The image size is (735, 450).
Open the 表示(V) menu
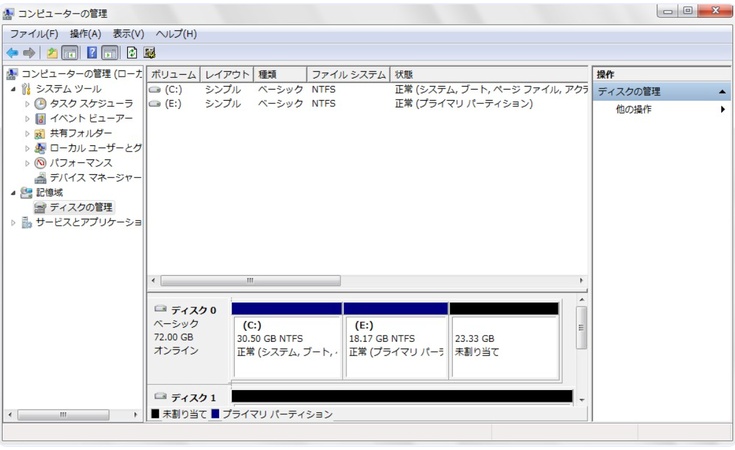coord(128,34)
